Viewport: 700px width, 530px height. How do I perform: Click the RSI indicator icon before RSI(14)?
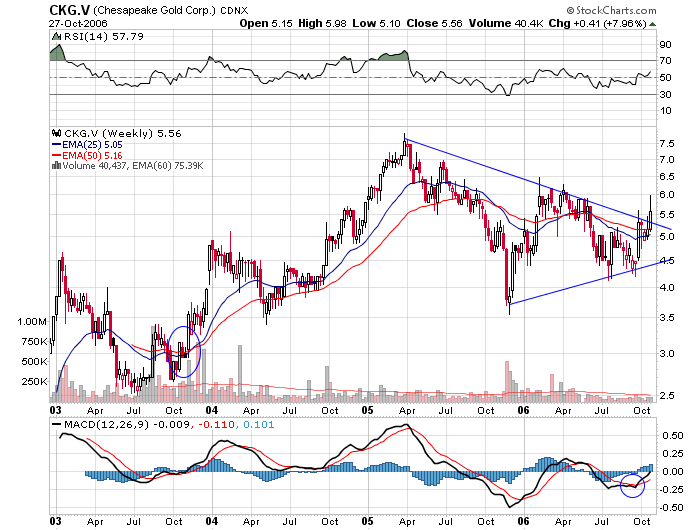coord(56,36)
